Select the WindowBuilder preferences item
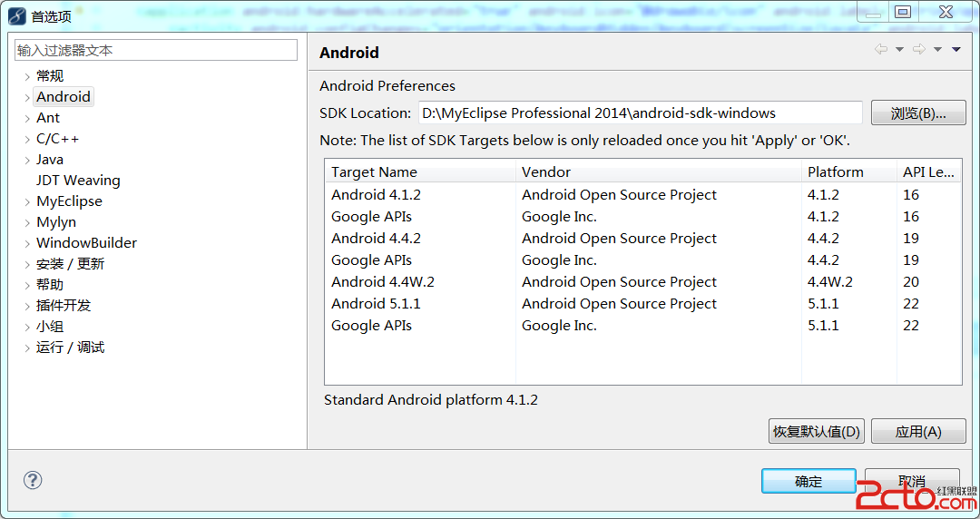The height and width of the screenshot is (519, 980). point(86,243)
